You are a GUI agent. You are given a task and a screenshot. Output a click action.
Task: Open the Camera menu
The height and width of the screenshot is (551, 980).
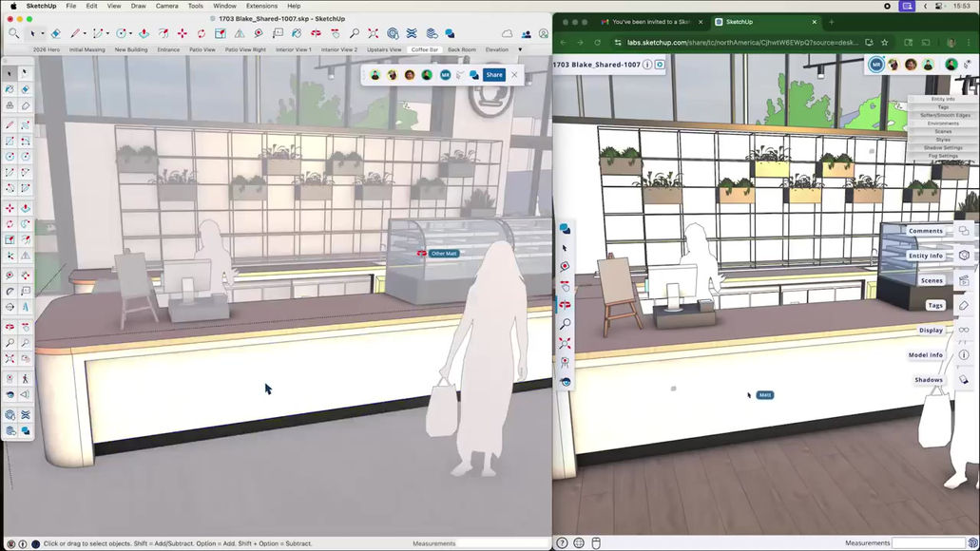[167, 6]
